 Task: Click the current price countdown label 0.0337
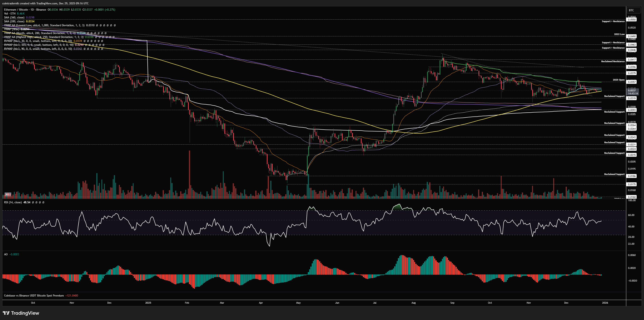point(632,92)
